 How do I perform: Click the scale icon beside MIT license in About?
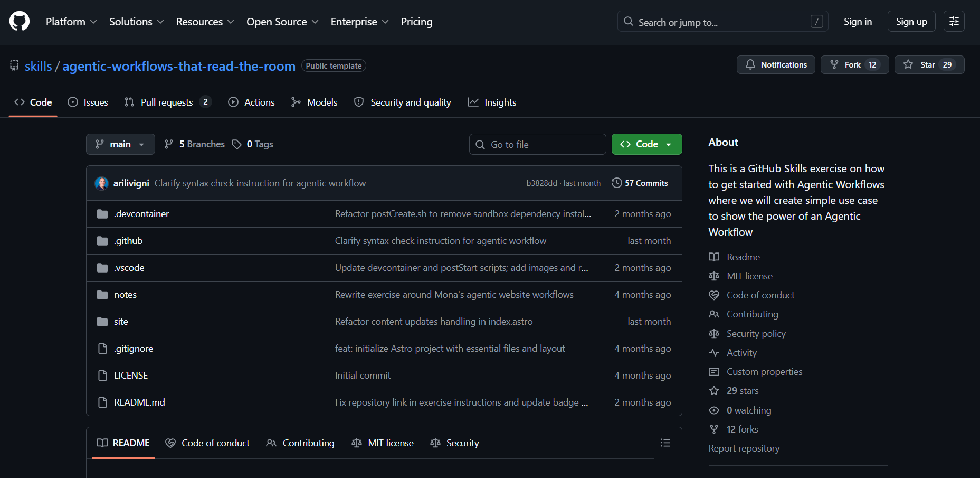tap(714, 276)
